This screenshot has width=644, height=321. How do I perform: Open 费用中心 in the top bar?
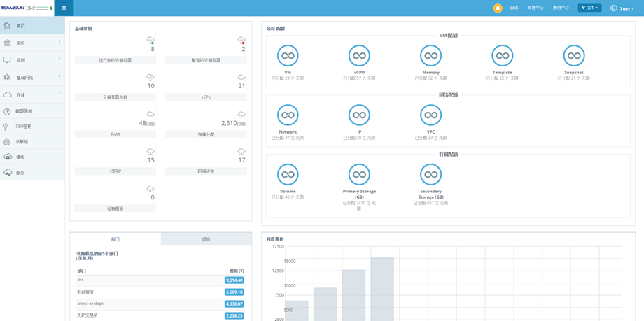click(x=561, y=8)
